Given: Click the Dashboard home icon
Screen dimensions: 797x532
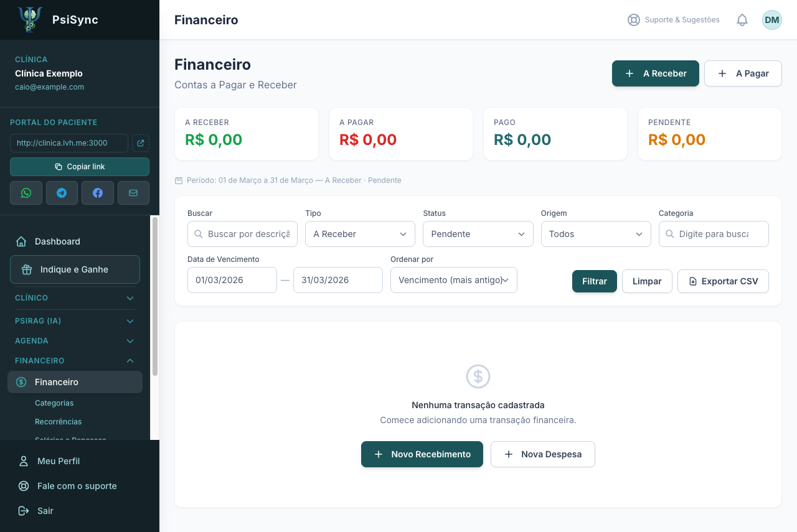Looking at the screenshot, I should coord(21,241).
